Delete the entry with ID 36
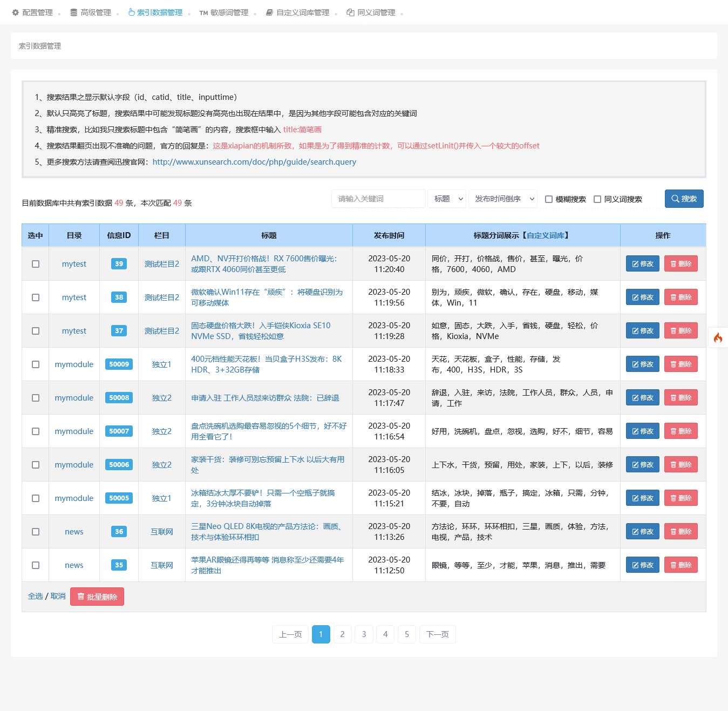Viewport: 728px width, 711px height. pos(681,532)
